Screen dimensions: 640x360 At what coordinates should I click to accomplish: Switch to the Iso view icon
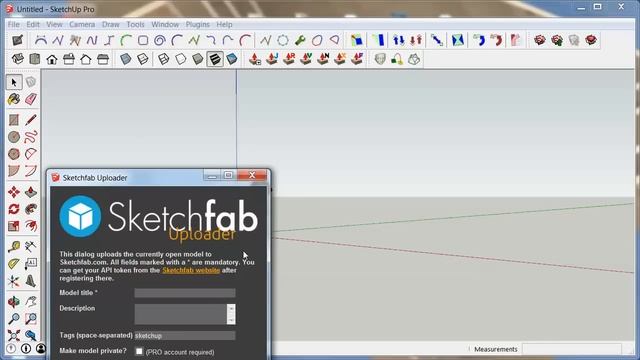click(18, 59)
